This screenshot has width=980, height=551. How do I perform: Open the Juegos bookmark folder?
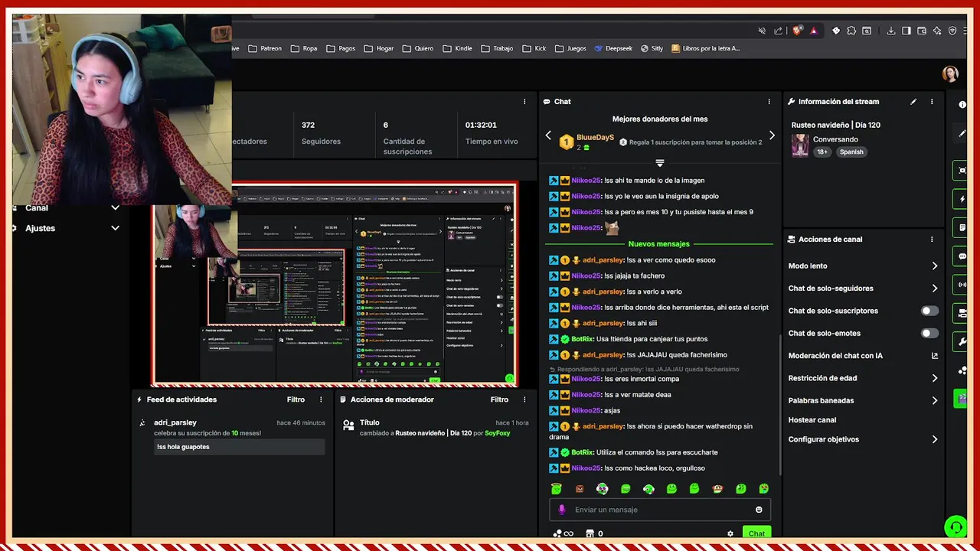[570, 48]
